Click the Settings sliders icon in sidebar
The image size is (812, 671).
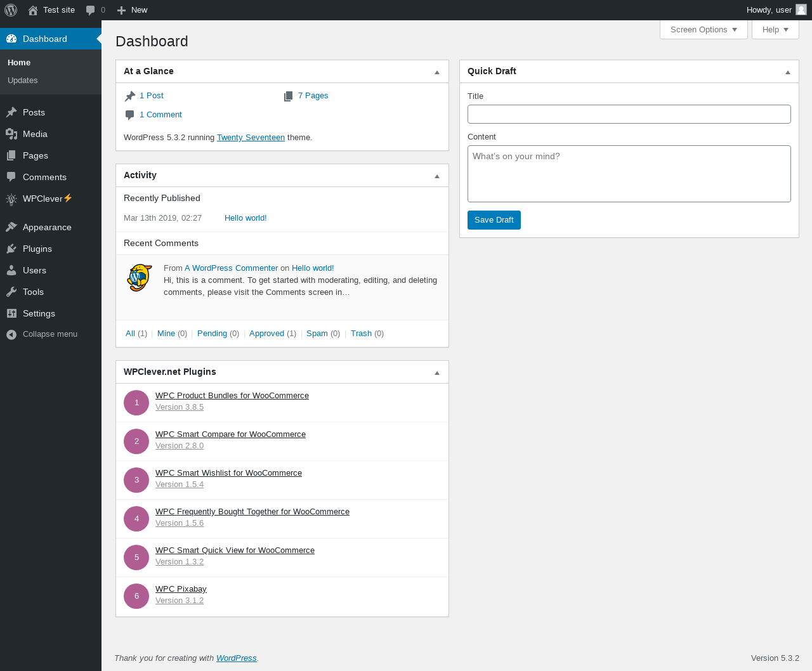11,313
